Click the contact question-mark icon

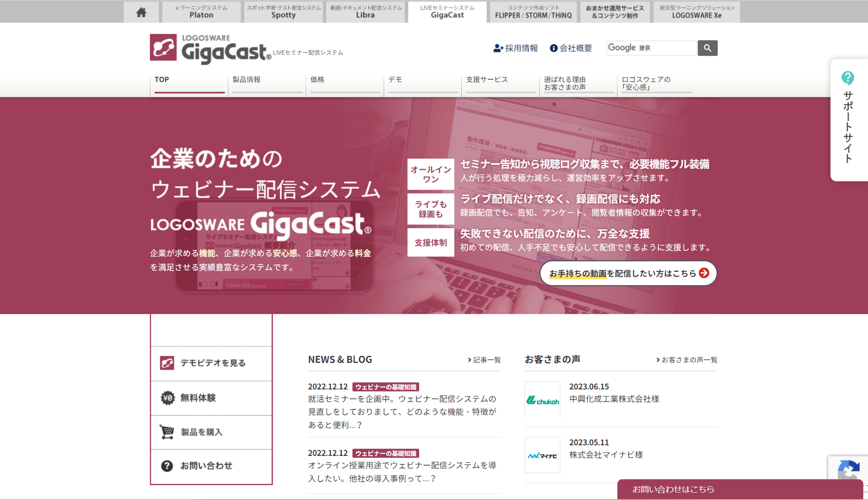(167, 466)
